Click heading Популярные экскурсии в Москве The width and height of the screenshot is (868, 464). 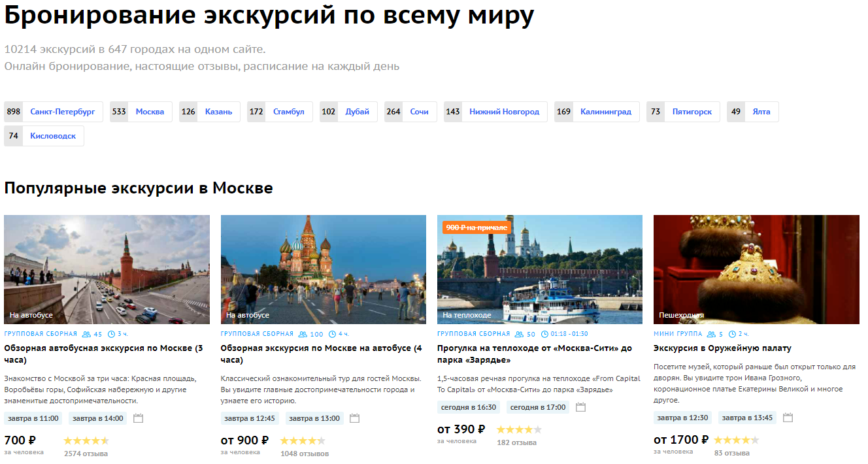click(139, 188)
